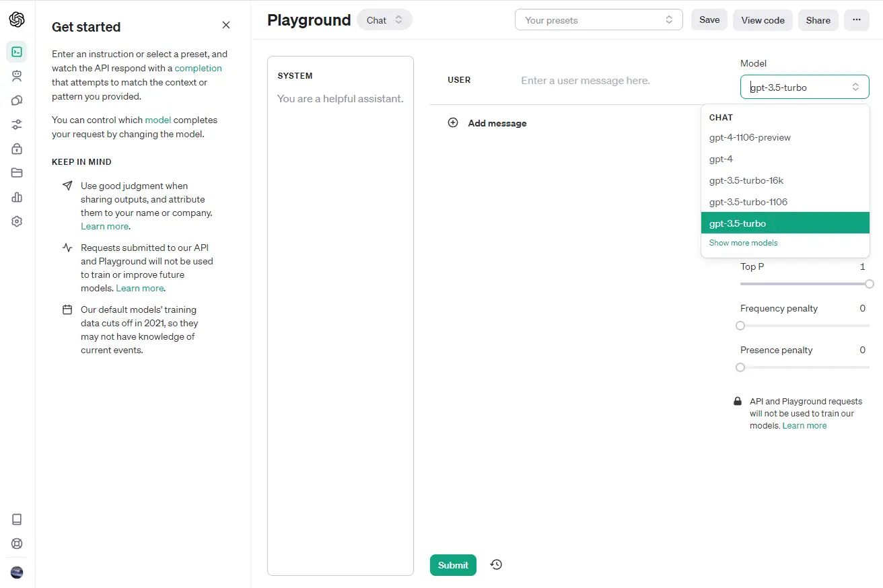Click the OpenAI logo icon
Screen dimensions: 883x588
pos(17,20)
